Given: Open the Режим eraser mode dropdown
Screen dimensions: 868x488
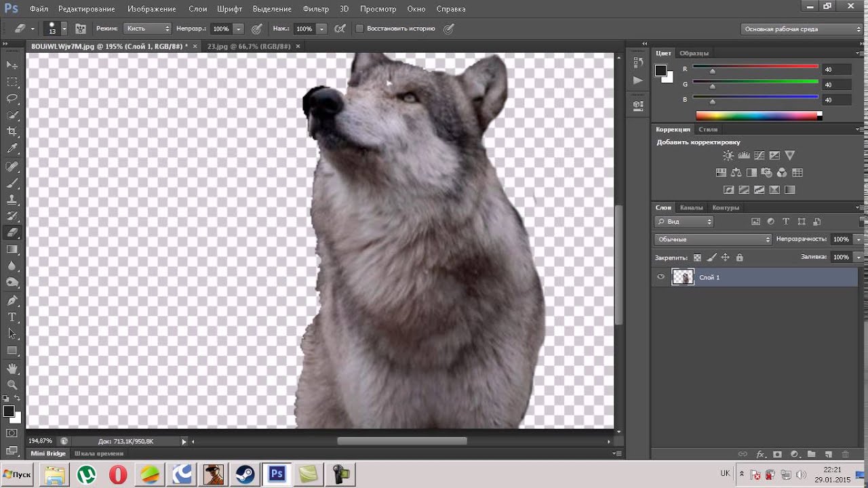Looking at the screenshot, I should click(148, 29).
